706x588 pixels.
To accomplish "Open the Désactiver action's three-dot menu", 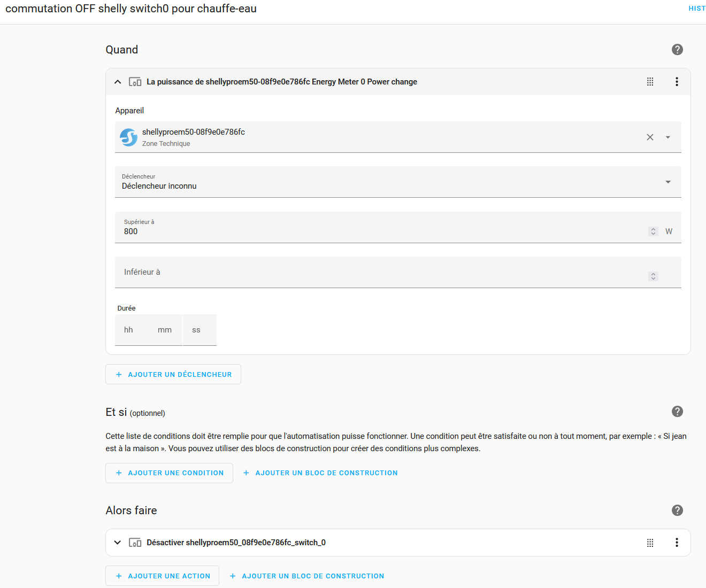I will point(677,543).
